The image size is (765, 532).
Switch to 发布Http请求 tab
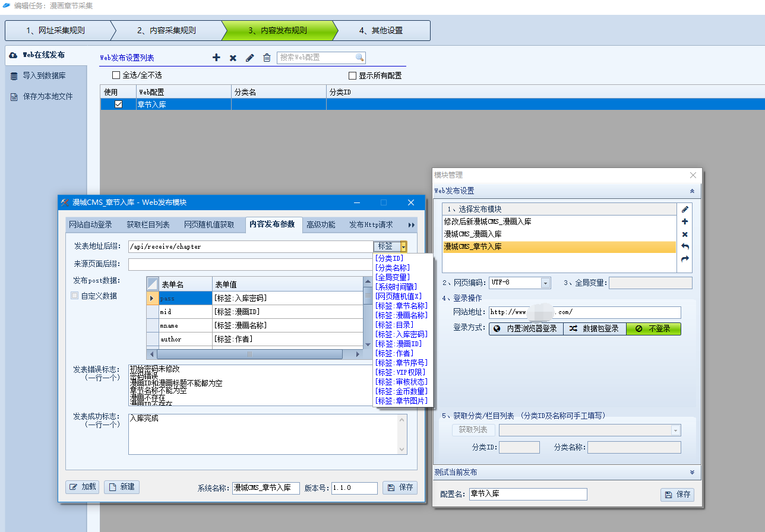(371, 224)
